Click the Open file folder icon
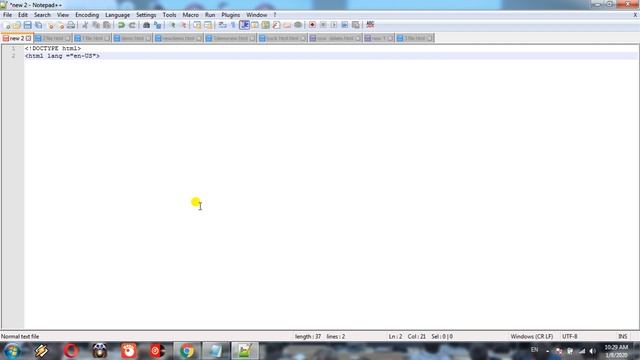This screenshot has width=640, height=360. click(x=17, y=25)
